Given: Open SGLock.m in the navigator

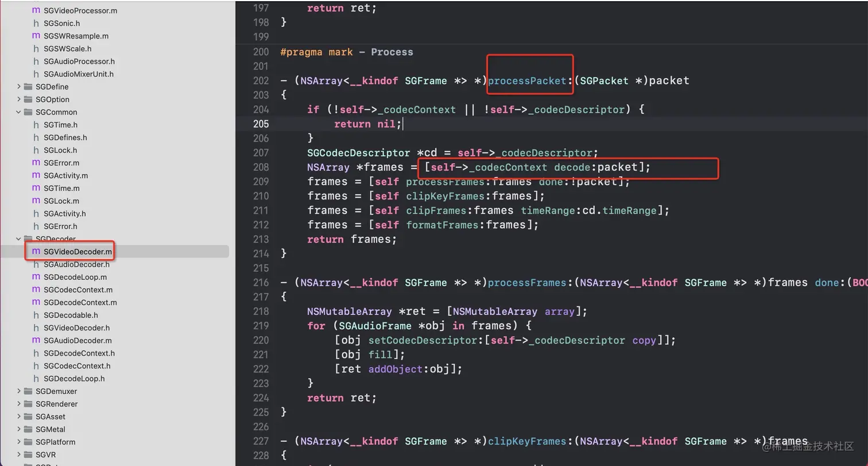Looking at the screenshot, I should point(61,201).
